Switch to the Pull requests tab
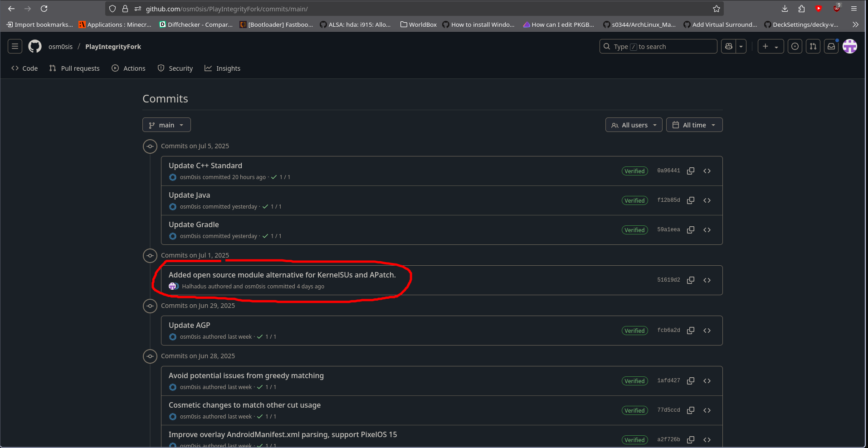 coord(74,68)
